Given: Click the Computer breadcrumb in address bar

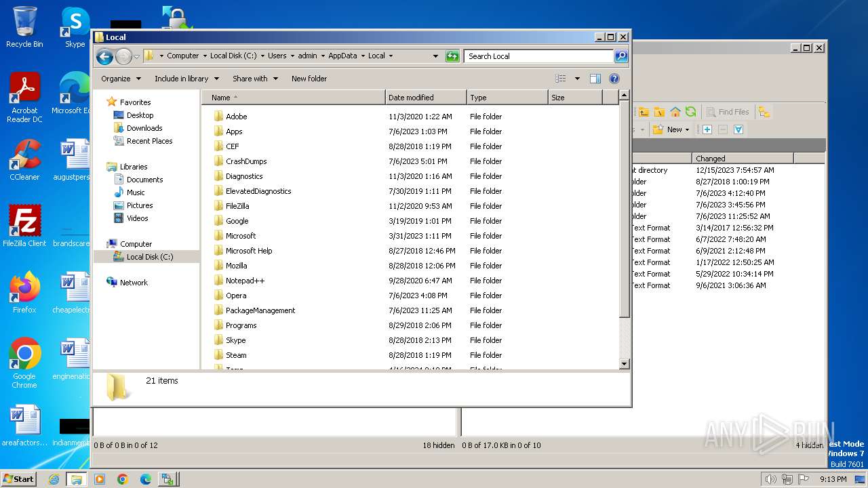Looking at the screenshot, I should pyautogui.click(x=183, y=56).
